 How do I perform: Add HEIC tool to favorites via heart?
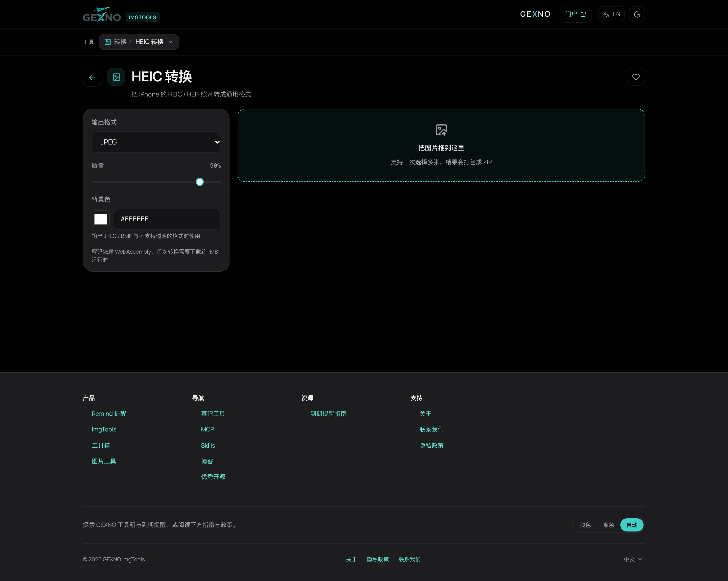click(636, 77)
